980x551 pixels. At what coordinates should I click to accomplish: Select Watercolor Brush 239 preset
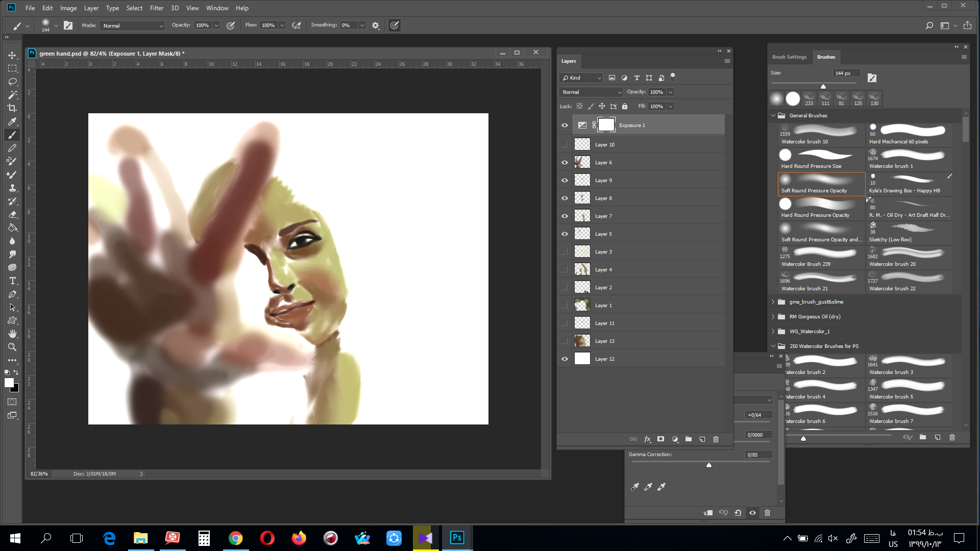coord(821,258)
